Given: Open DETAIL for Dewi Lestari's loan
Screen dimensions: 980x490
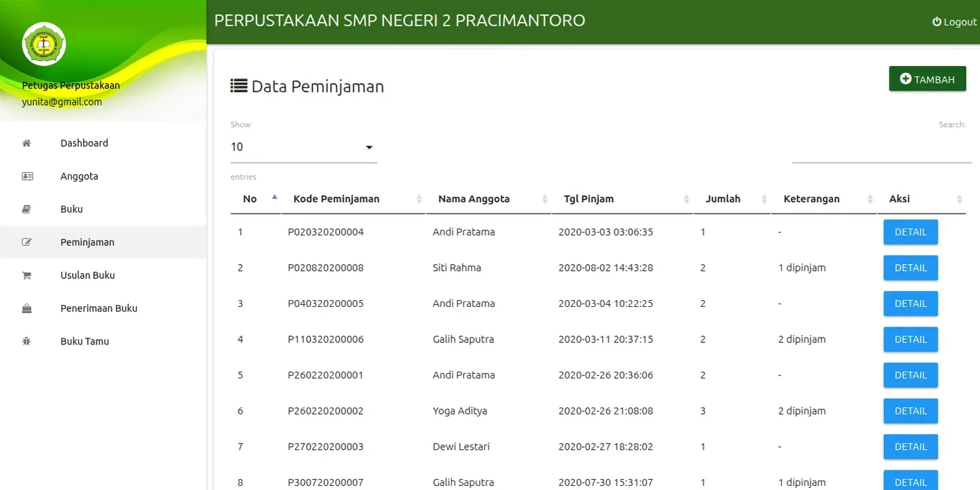Looking at the screenshot, I should tap(911, 446).
